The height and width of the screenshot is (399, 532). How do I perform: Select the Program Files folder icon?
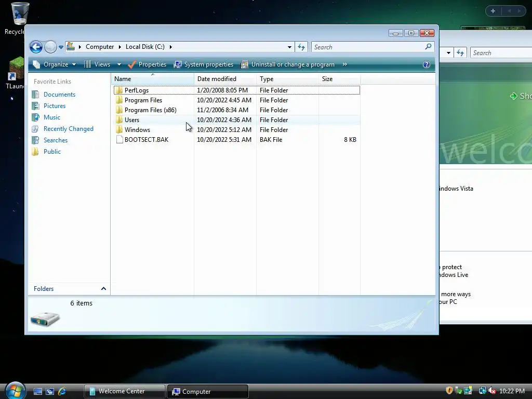coord(119,100)
